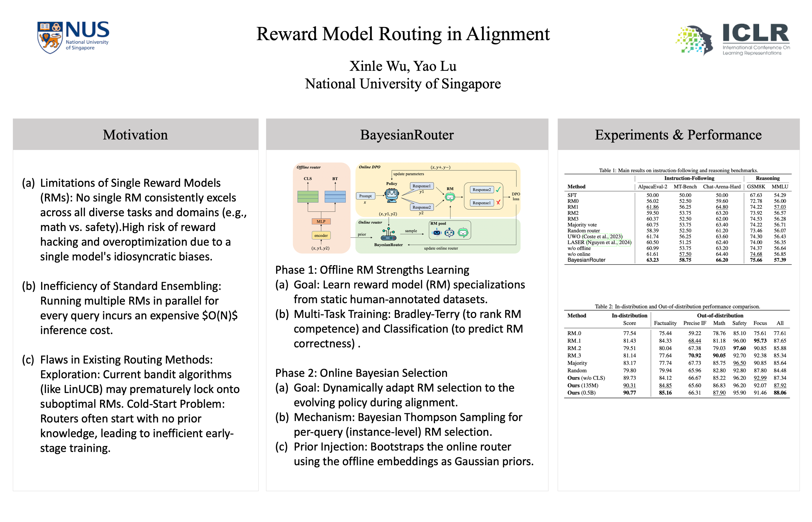Click the Policy robot icon

click(392, 195)
